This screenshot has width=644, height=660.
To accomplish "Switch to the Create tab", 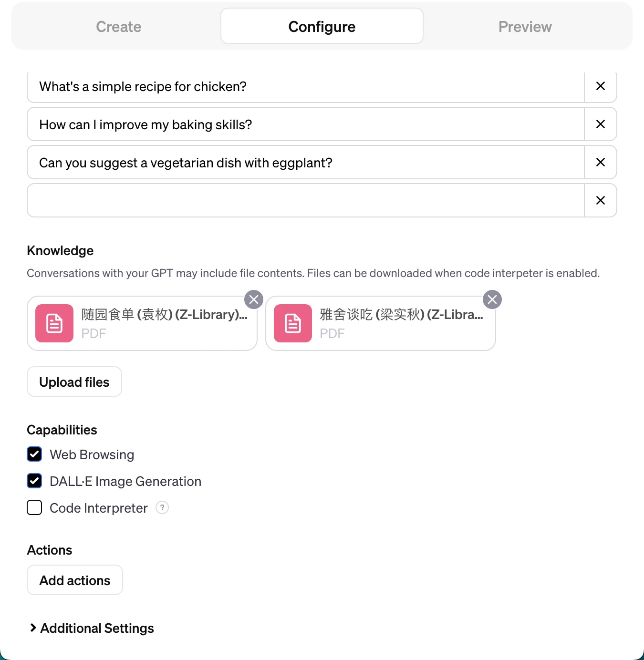I will tap(119, 27).
